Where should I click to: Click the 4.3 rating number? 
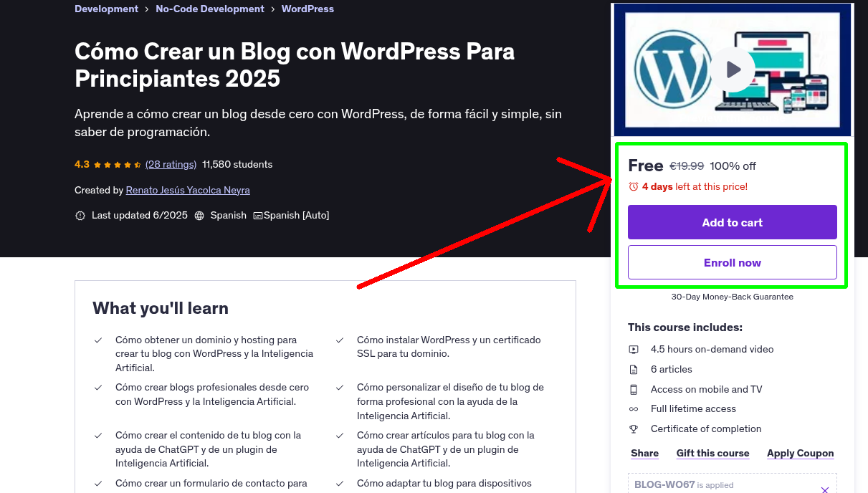[82, 164]
